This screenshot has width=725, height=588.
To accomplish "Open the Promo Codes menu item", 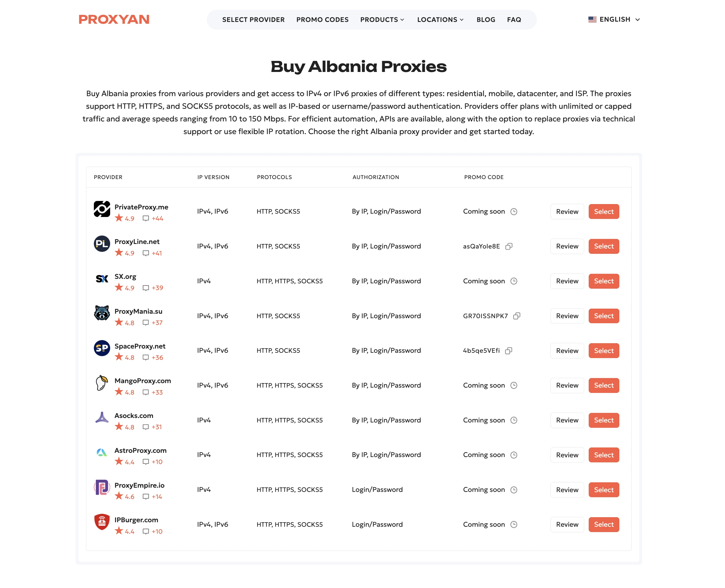I will click(322, 20).
